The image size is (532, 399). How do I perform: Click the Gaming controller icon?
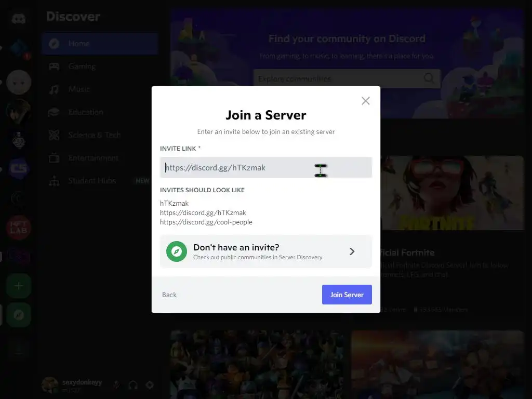54,66
